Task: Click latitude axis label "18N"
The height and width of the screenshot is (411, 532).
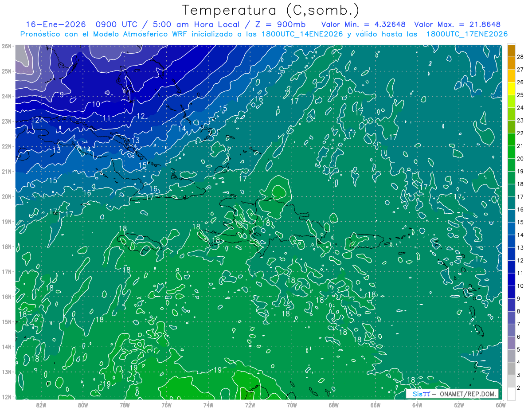Action: pos(6,247)
